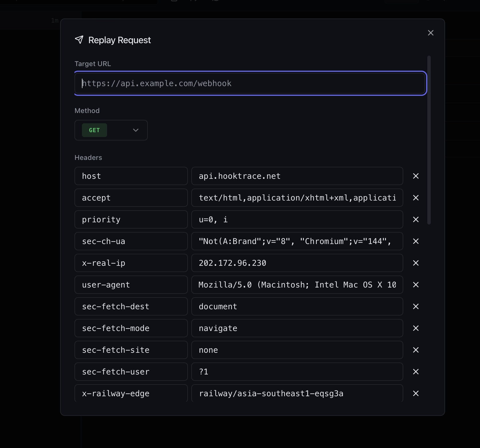Click the Target URL input field
480x448 pixels.
coord(250,83)
